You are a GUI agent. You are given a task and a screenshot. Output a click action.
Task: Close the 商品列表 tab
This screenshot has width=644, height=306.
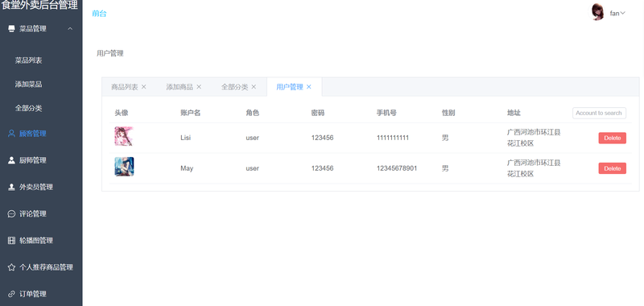click(144, 87)
